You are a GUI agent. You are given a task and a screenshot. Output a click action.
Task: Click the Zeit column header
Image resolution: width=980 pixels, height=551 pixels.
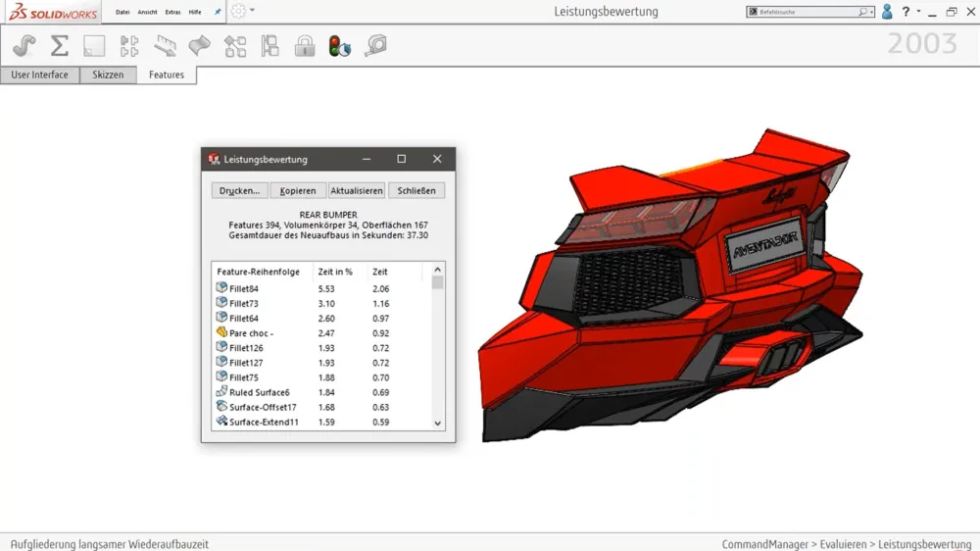click(380, 272)
